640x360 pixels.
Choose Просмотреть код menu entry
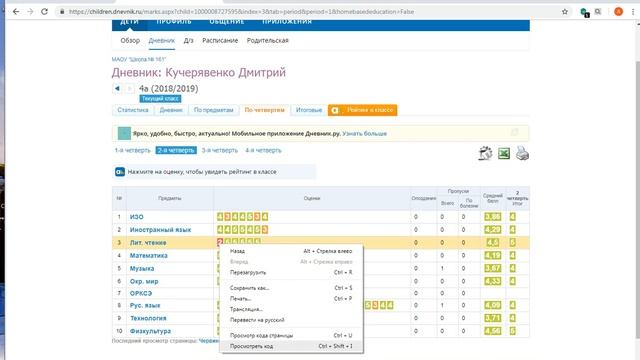pos(291,346)
